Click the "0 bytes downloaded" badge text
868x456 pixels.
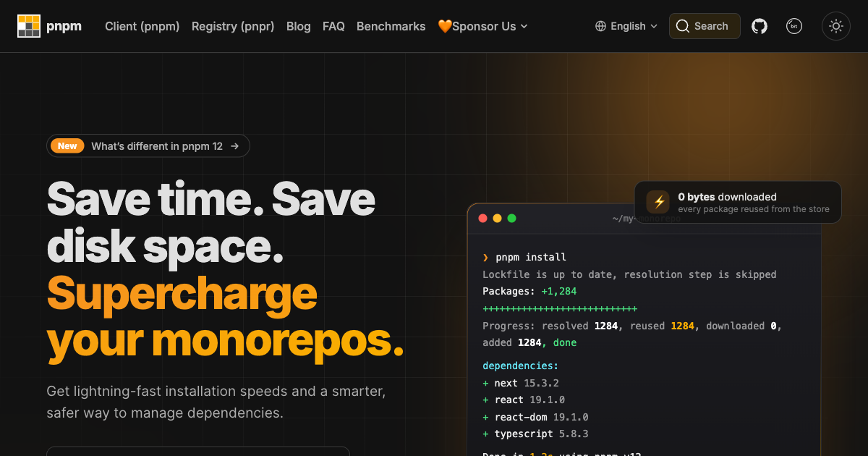point(727,197)
